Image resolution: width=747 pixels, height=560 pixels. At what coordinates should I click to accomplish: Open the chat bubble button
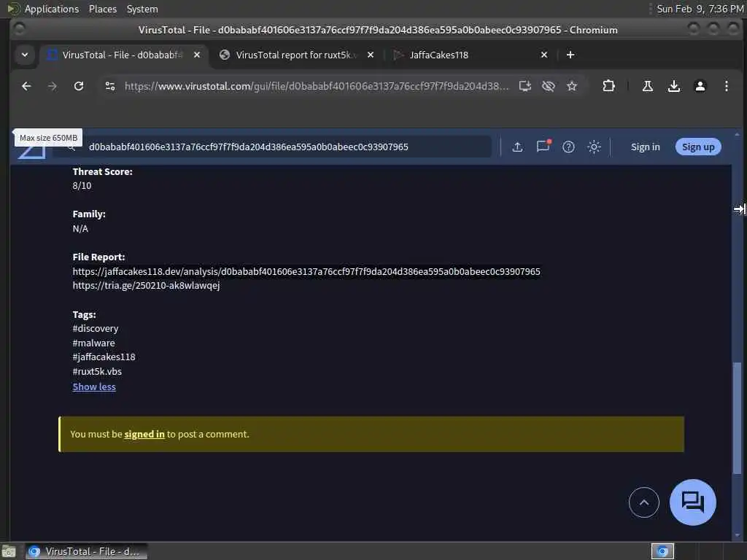coord(693,502)
